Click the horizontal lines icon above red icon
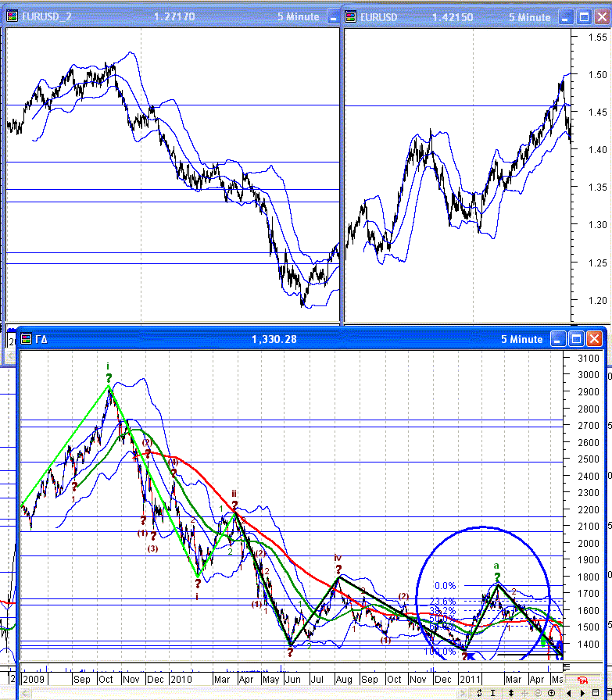 click(x=567, y=667)
